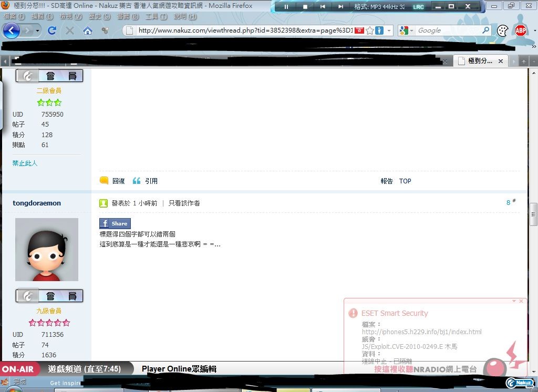538x392 pixels.
Task: Click the 引用 quote link
Action: [x=151, y=181]
